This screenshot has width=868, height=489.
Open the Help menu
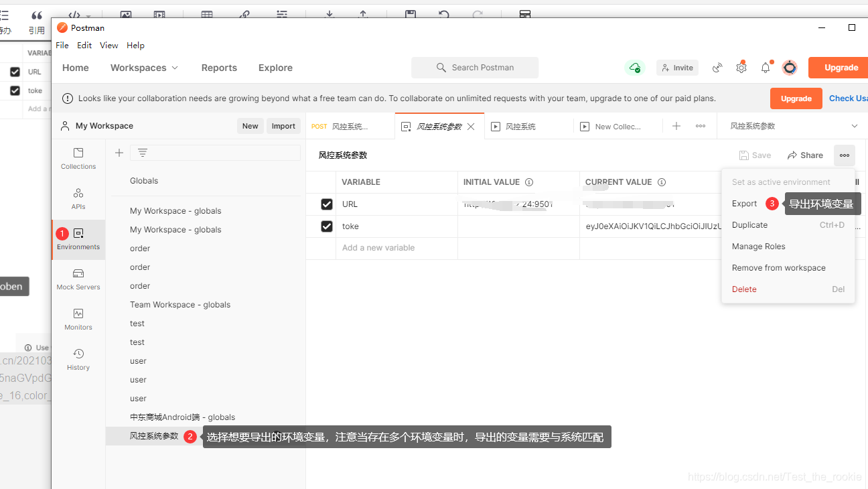(135, 46)
